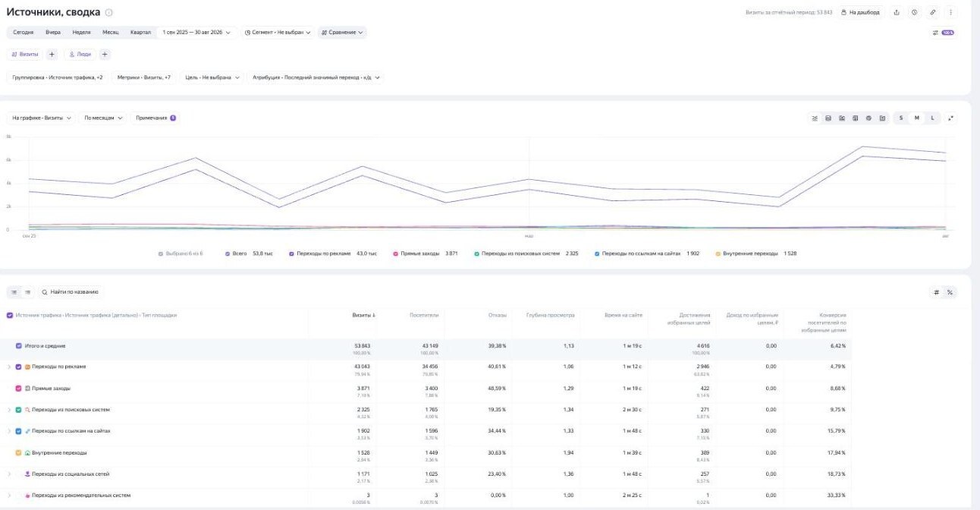Click the info icon beside the "Источники, сводка" title
980x510 pixels.
click(x=108, y=13)
